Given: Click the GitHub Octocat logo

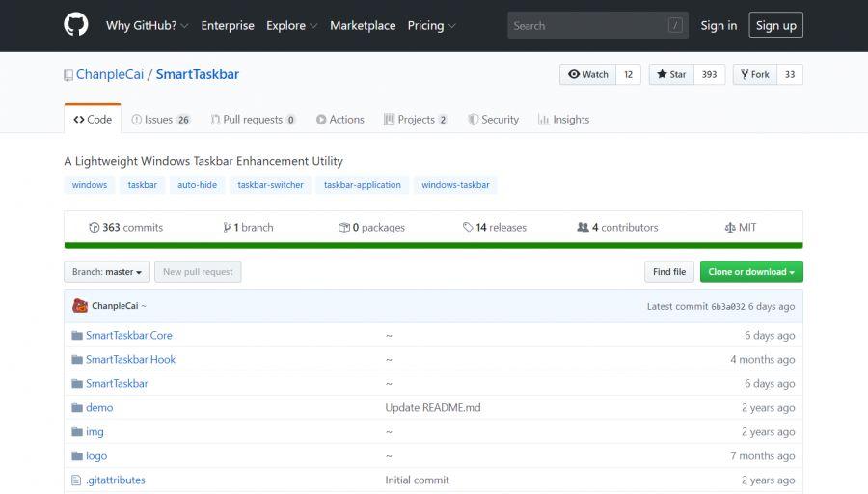Looking at the screenshot, I should (76, 25).
